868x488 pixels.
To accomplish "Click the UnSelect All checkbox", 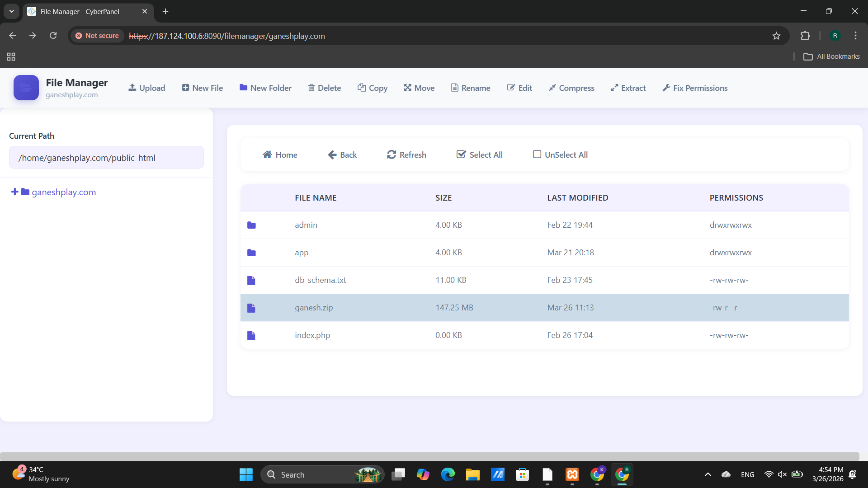I will pyautogui.click(x=537, y=155).
